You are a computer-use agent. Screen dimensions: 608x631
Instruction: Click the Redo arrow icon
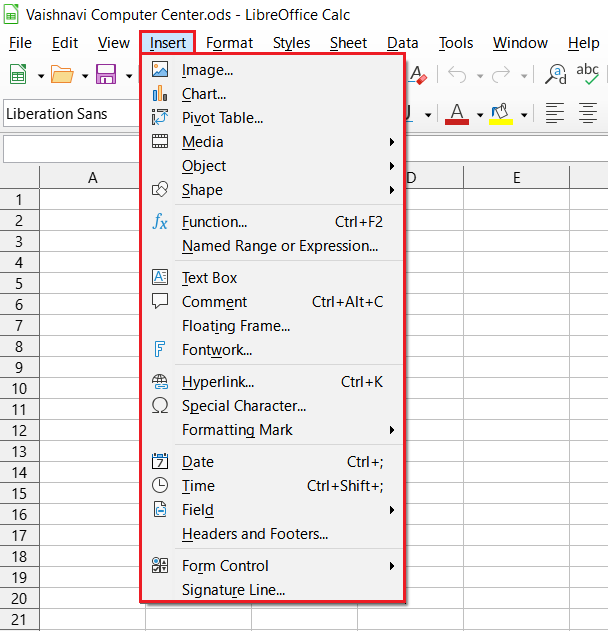pyautogui.click(x=501, y=75)
